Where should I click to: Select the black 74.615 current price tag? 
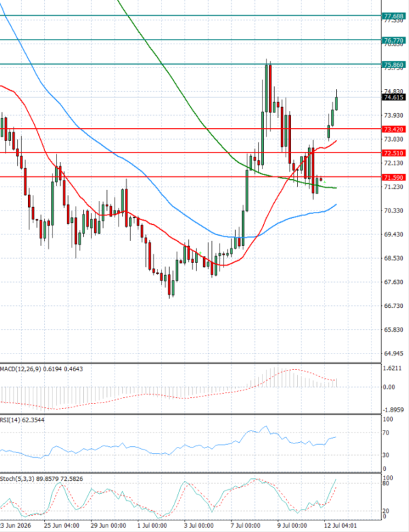pos(393,97)
